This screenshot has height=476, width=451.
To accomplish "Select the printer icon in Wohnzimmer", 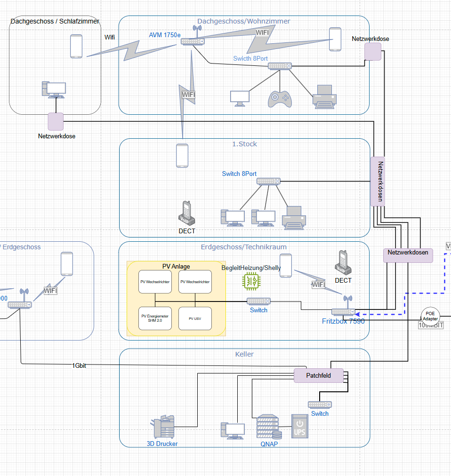I will pos(324,97).
